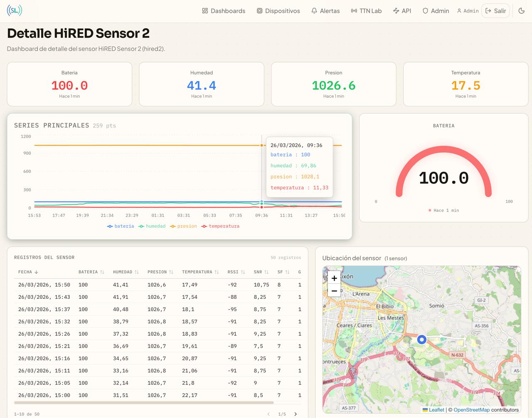Viewport: 532px width, 418px height.
Task: Hide humedad series in chart legend
Action: click(152, 226)
